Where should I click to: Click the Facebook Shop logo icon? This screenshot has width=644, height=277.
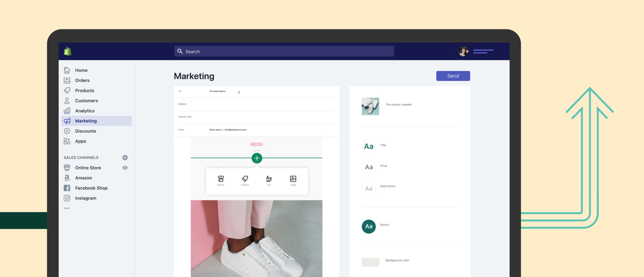point(67,188)
